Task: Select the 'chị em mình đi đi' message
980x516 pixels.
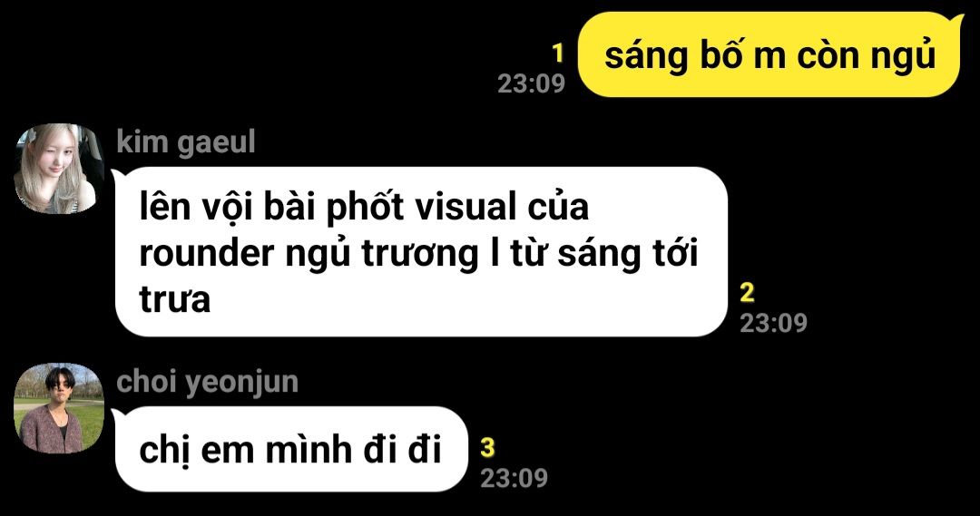Action: (x=290, y=449)
